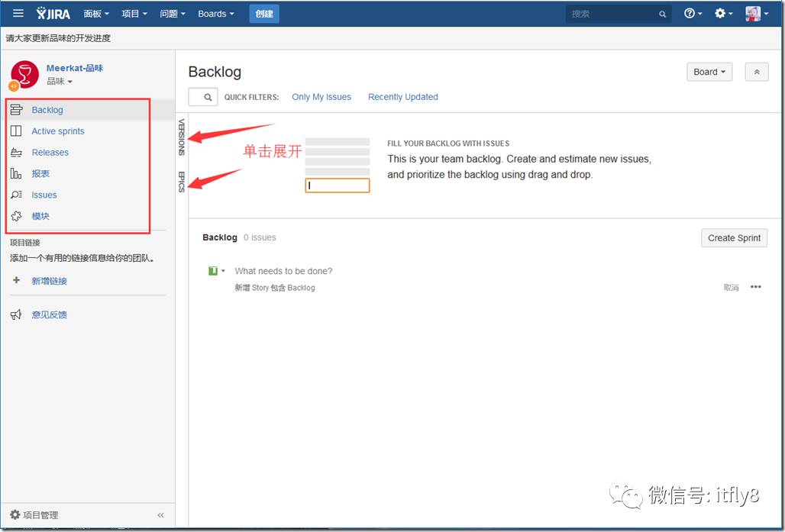Click the 项目管理 gear icon

click(15, 514)
